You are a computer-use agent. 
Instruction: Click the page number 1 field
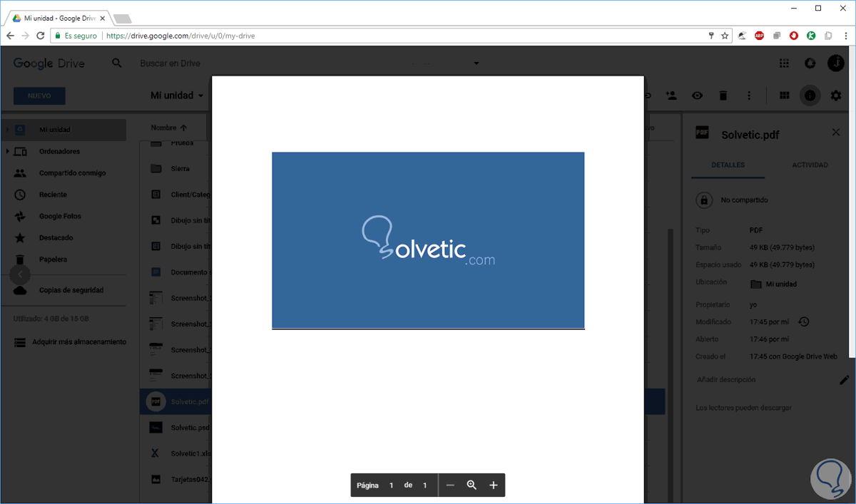pyautogui.click(x=391, y=485)
